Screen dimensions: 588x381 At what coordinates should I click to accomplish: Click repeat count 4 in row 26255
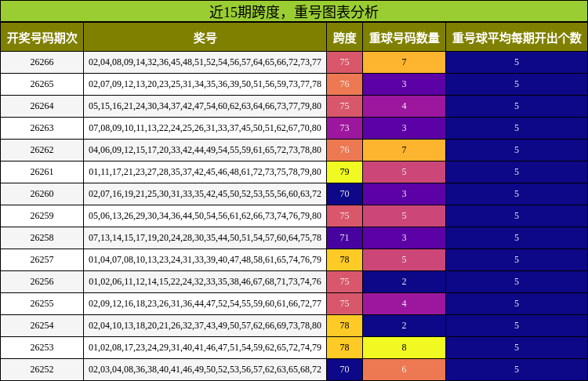(x=404, y=303)
